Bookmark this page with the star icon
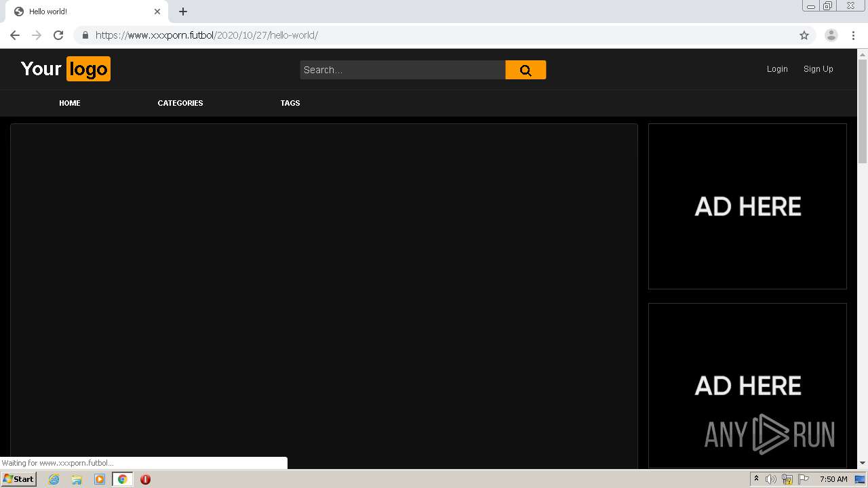 (804, 35)
